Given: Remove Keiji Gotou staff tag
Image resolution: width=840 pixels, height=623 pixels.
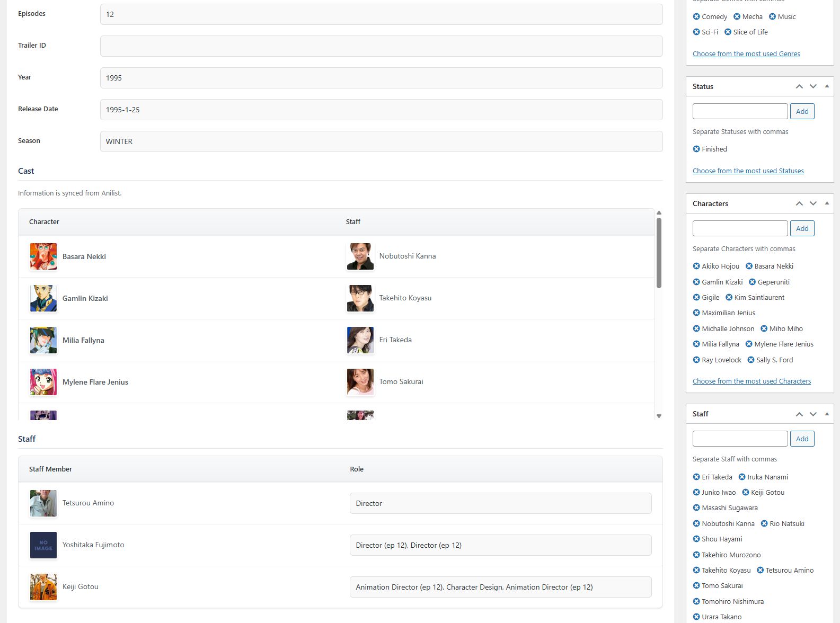Looking at the screenshot, I should click(x=746, y=492).
